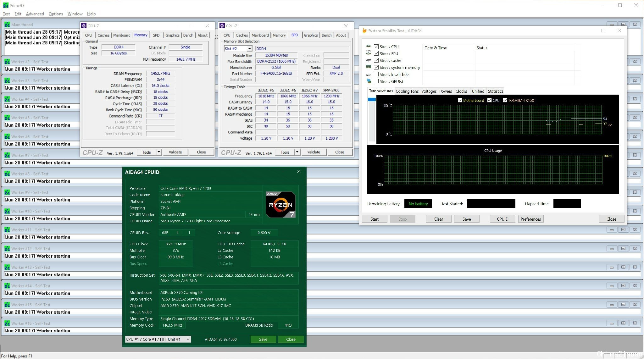This screenshot has width=644, height=359.
Task: Open the Advanced menu in Prime95
Action: (35, 14)
